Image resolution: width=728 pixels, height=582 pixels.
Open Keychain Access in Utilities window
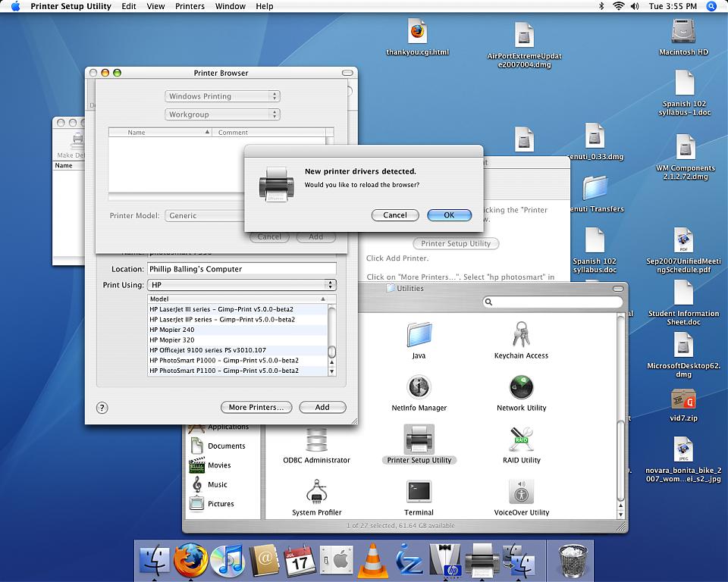coord(521,334)
